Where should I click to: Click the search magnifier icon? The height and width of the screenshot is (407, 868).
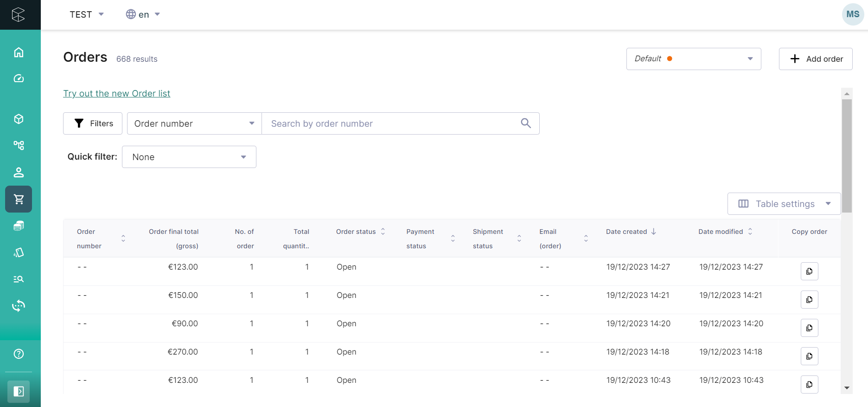pos(525,123)
